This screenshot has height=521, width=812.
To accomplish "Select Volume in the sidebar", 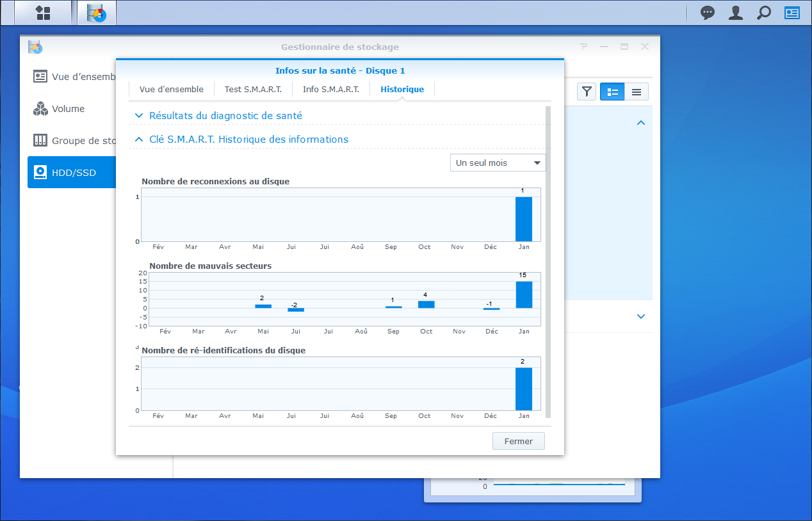I will (69, 109).
